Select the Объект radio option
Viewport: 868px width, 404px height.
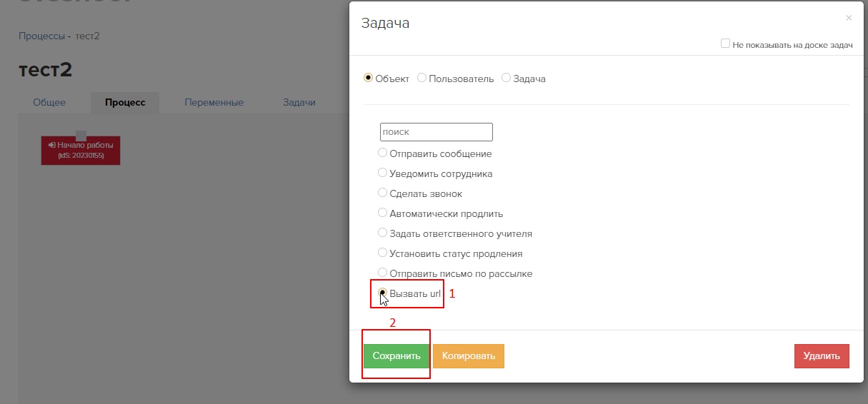[x=369, y=78]
